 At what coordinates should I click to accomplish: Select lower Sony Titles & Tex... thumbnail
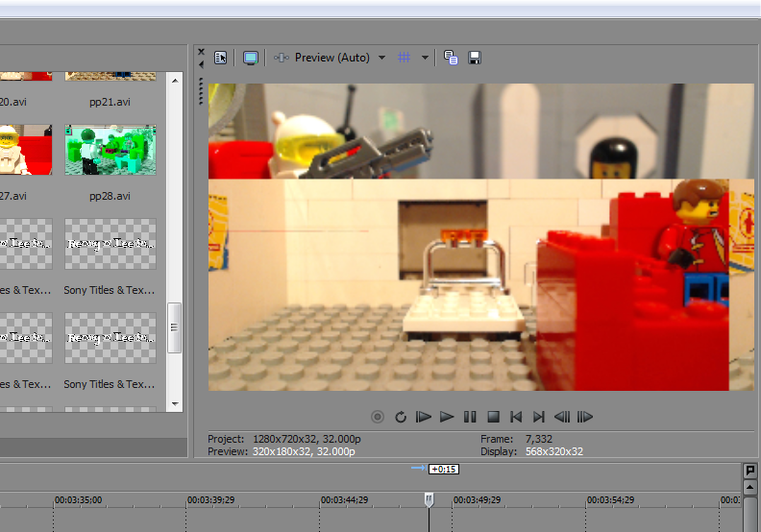pos(110,337)
